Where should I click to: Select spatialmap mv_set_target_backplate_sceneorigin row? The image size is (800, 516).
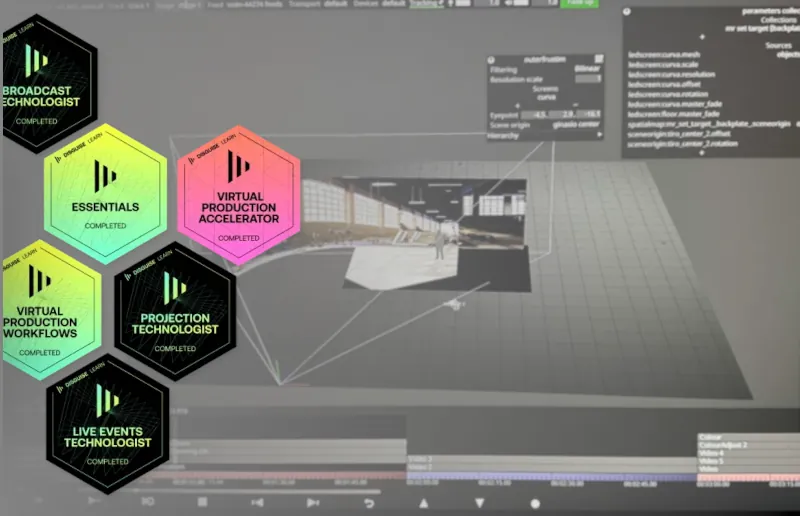click(709, 124)
